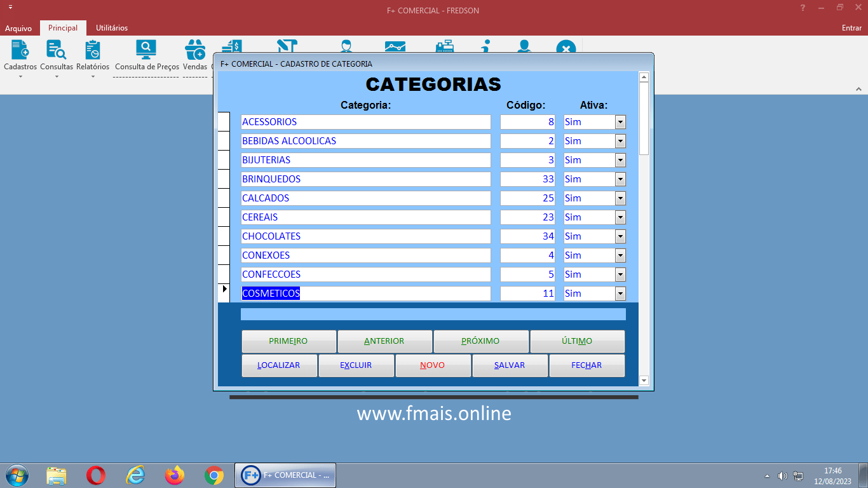Click the help question mark icon
The image size is (868, 488).
(x=803, y=8)
